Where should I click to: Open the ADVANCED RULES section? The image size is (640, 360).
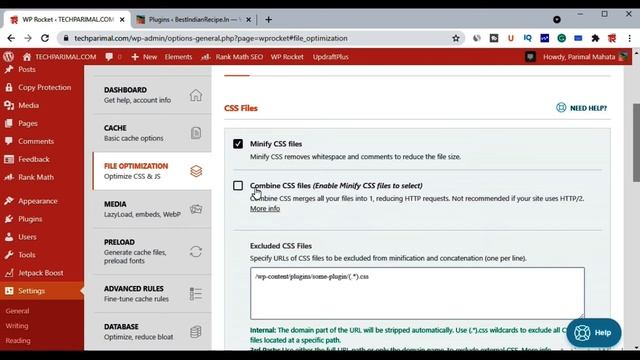point(152,293)
